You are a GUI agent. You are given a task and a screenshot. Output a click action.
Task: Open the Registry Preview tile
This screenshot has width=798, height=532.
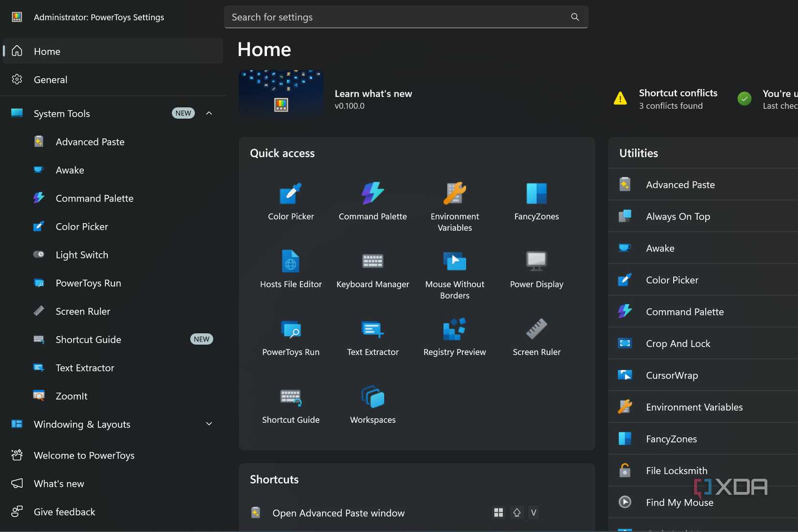[455, 337]
